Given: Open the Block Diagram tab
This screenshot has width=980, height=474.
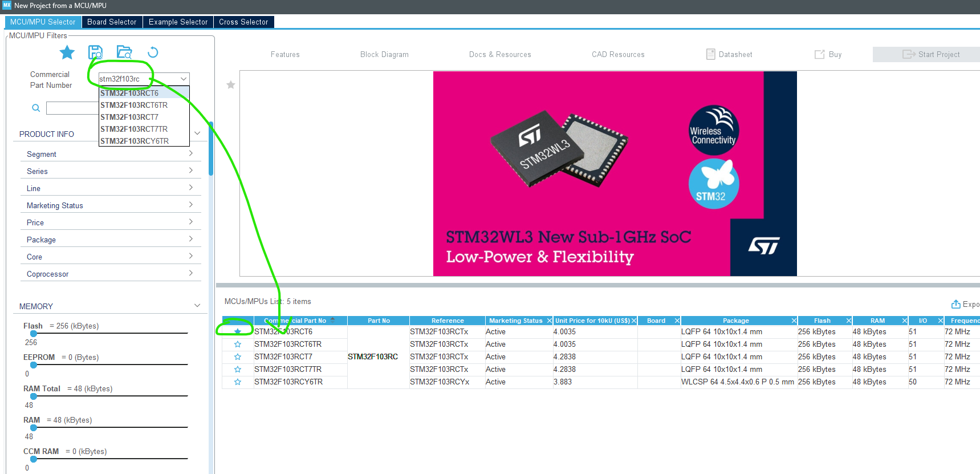Looking at the screenshot, I should pos(384,55).
